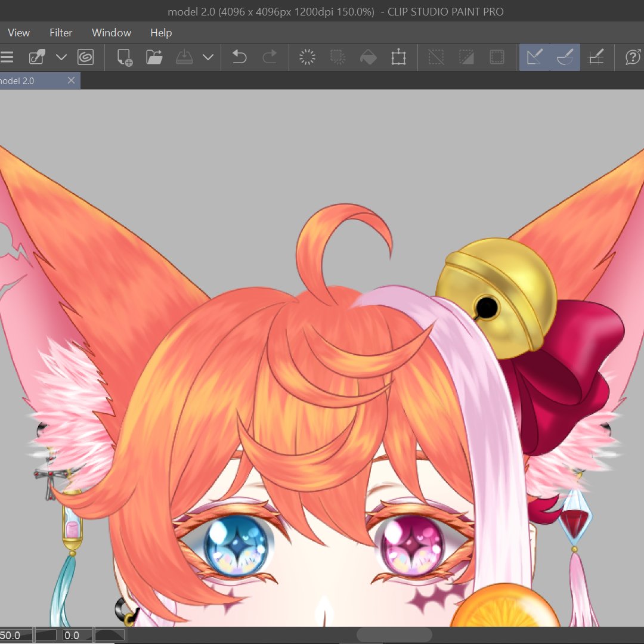Click the Clear icon

pyautogui.click(x=307, y=57)
